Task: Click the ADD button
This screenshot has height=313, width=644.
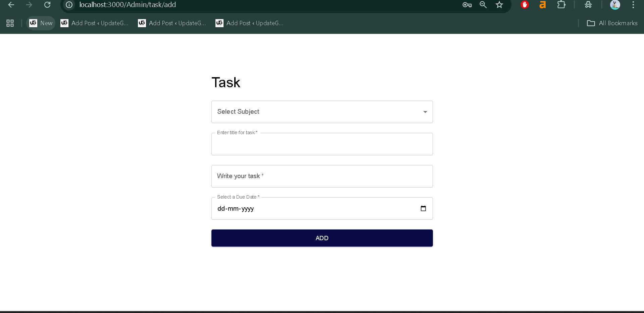Action: pos(322,238)
